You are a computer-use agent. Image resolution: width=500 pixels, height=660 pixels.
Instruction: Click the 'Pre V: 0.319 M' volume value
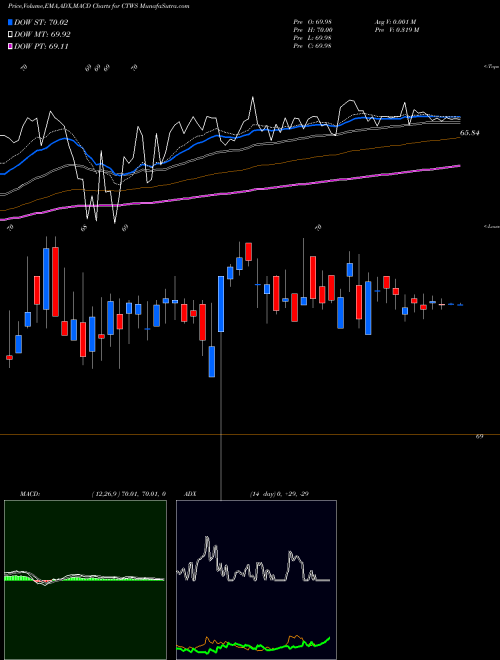point(396,30)
